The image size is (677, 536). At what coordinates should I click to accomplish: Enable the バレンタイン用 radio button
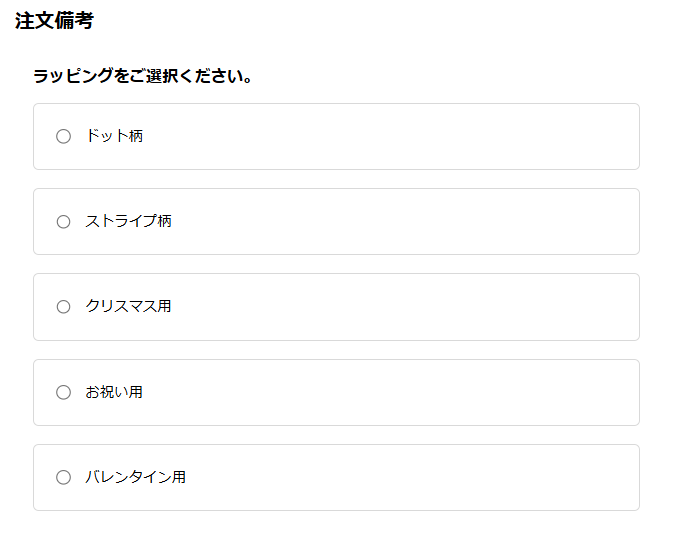point(63,477)
